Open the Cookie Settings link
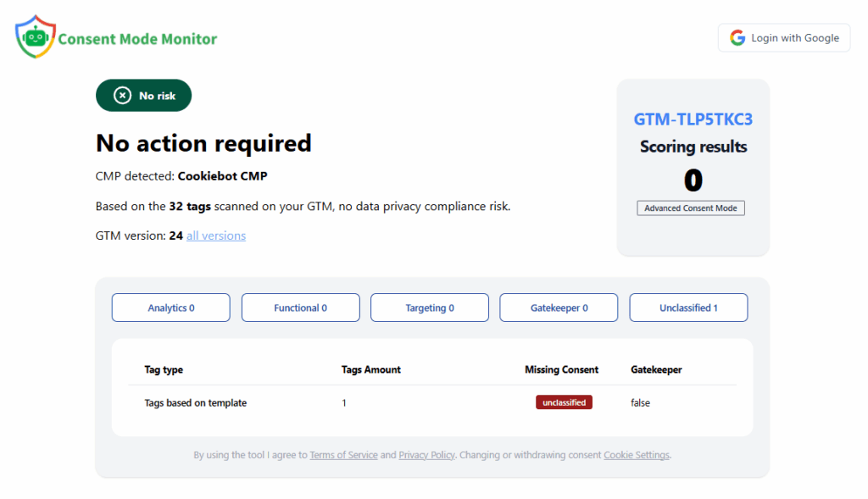Screen dimensions: 868x499 point(637,455)
